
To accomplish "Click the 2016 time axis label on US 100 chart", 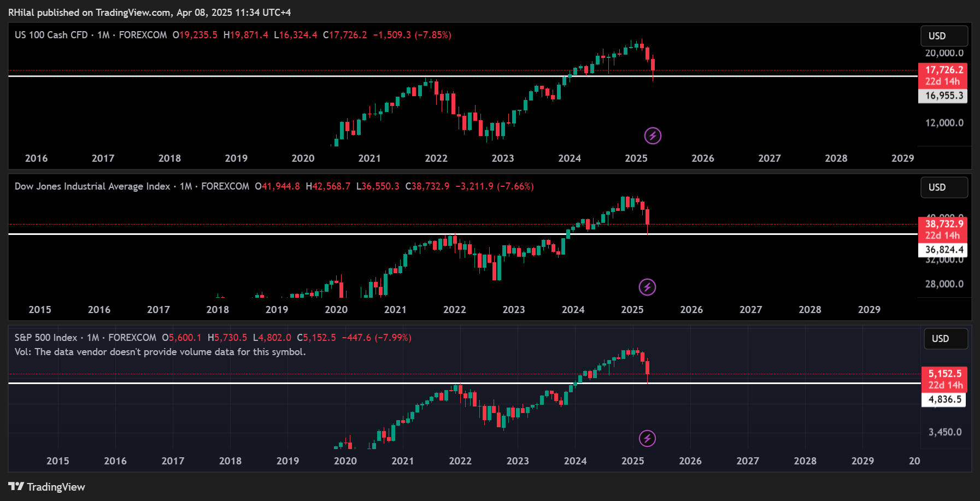I will point(36,158).
